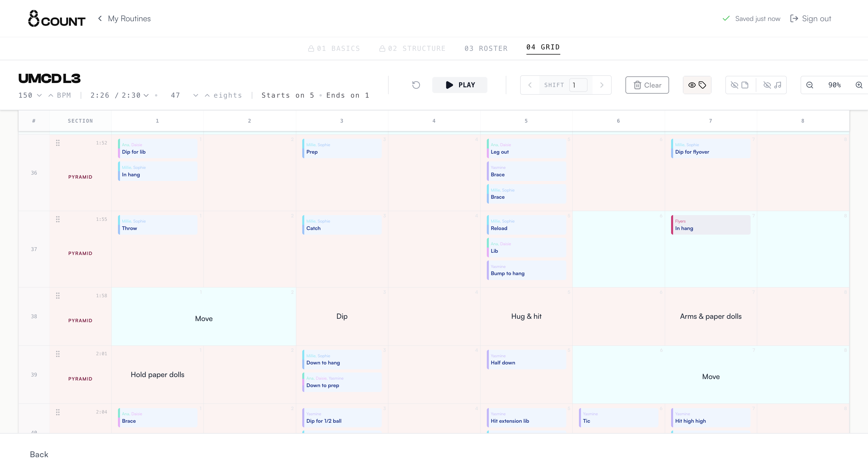Click the drag handle on row 36

[x=58, y=143]
